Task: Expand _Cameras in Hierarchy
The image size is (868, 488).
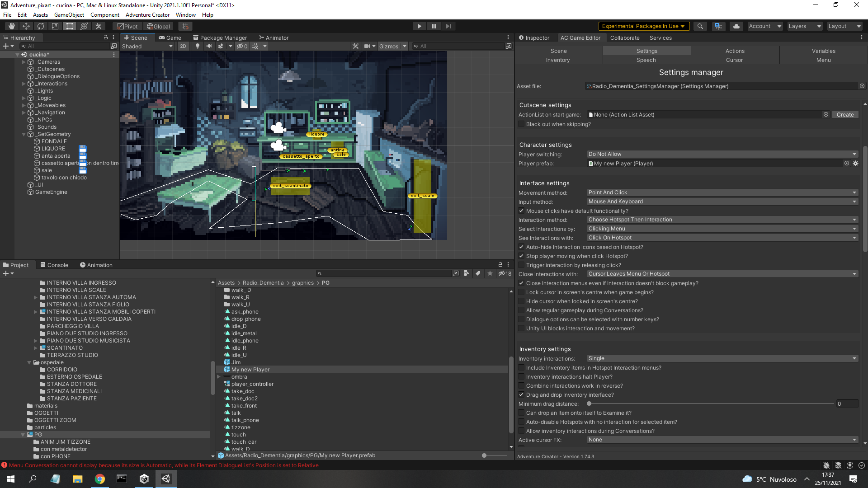Action: click(24, 62)
